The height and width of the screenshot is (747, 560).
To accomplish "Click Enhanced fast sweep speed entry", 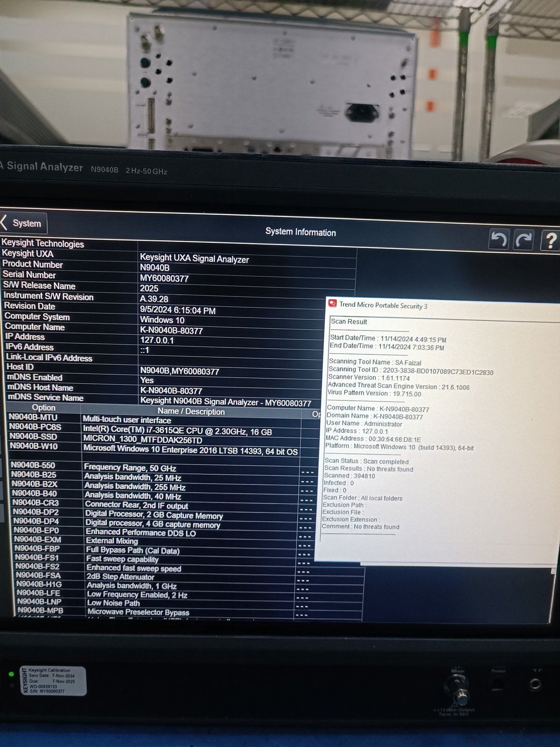I will click(134, 568).
